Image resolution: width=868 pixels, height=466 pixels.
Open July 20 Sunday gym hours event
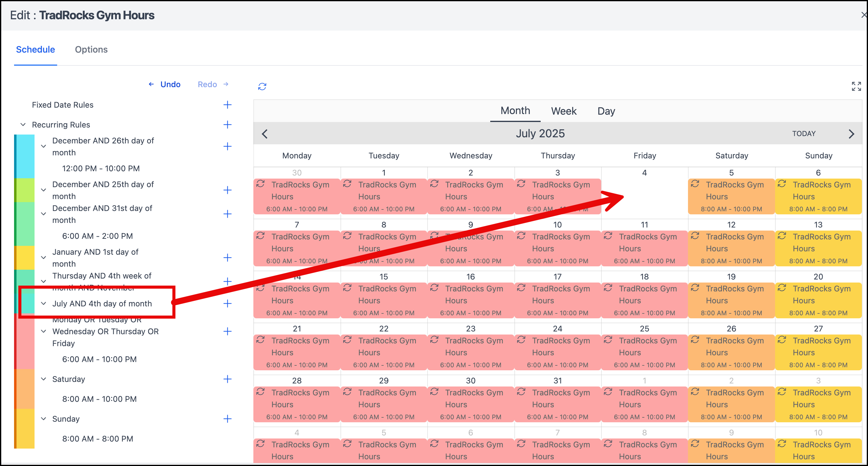click(x=818, y=301)
